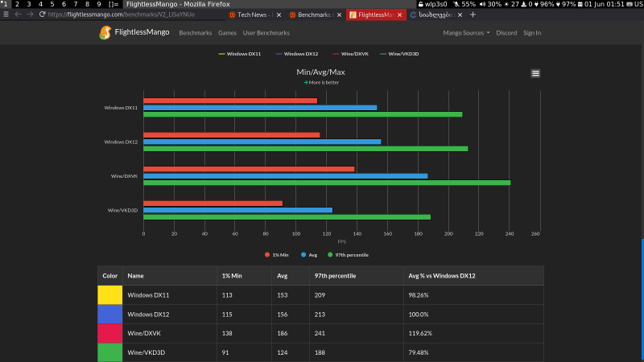
Task: Open a new browser tab with plus
Action: point(473,14)
